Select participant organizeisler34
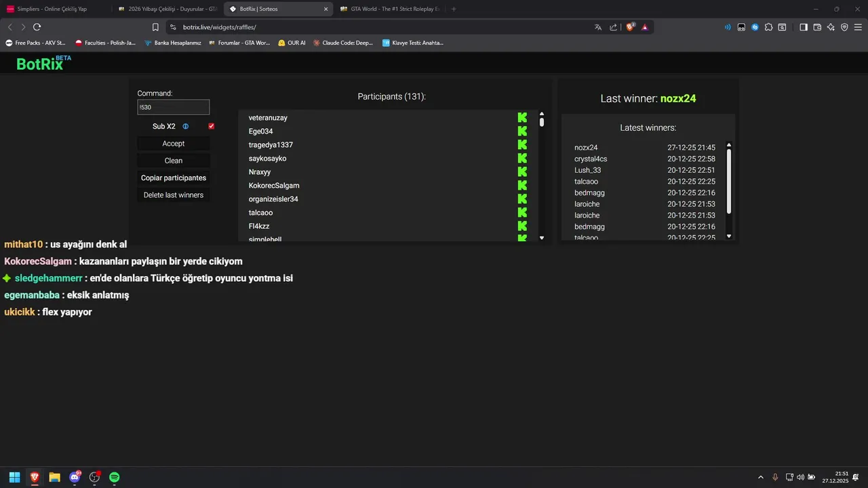868x488 pixels. click(x=273, y=199)
